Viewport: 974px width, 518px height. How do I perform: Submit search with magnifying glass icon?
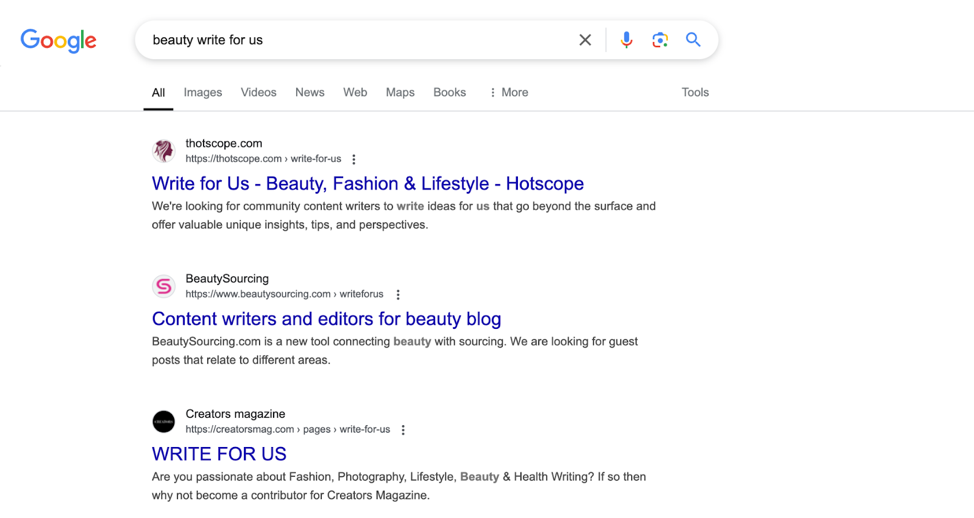click(693, 40)
